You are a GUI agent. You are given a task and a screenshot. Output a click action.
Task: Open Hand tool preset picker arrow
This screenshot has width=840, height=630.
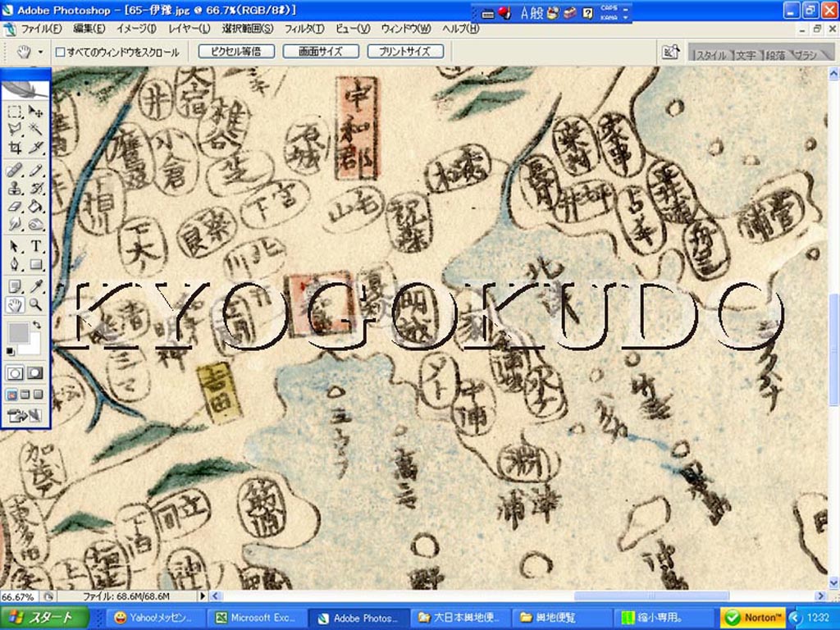pos(40,52)
